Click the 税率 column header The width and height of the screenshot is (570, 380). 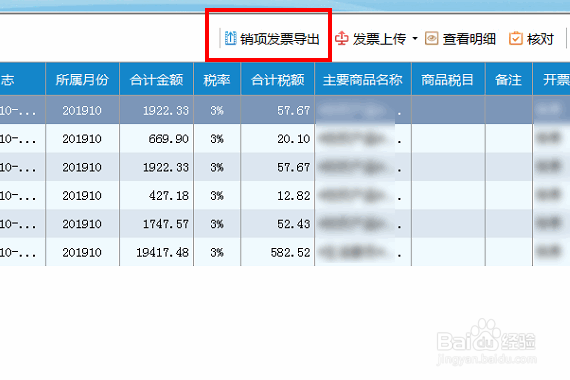[x=217, y=79]
